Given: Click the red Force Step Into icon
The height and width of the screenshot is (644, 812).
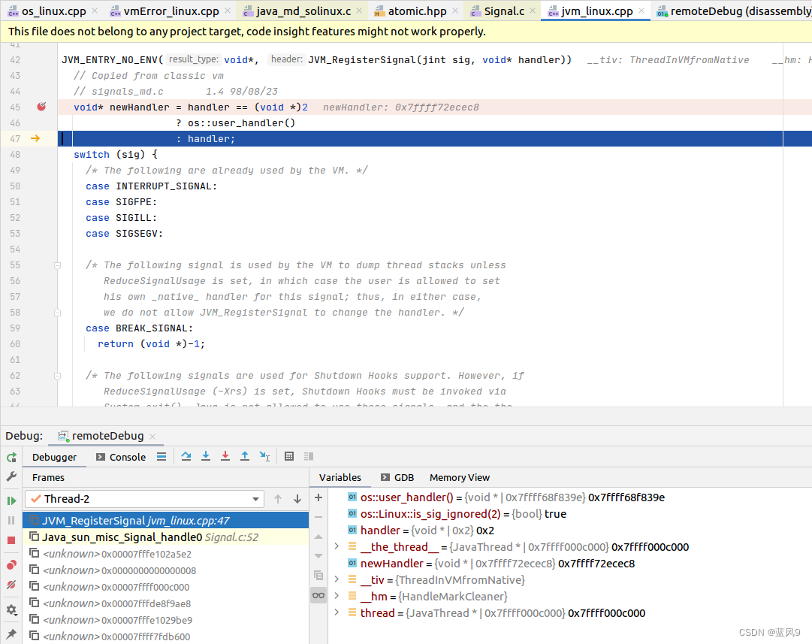Looking at the screenshot, I should [x=225, y=456].
